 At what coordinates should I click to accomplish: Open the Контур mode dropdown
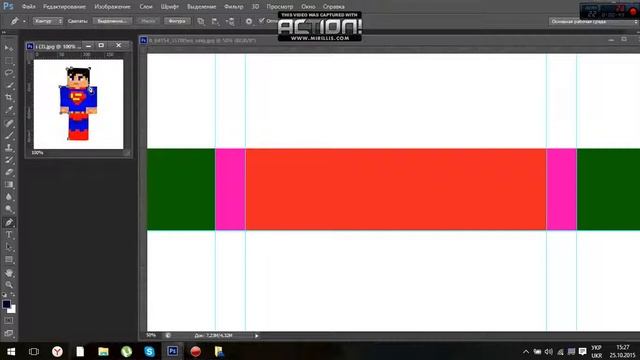[x=47, y=21]
